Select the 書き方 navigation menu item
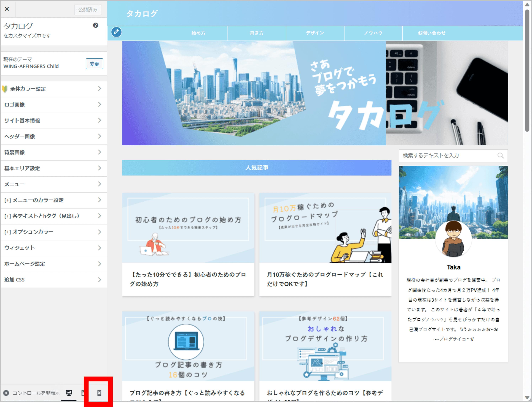 [x=257, y=33]
